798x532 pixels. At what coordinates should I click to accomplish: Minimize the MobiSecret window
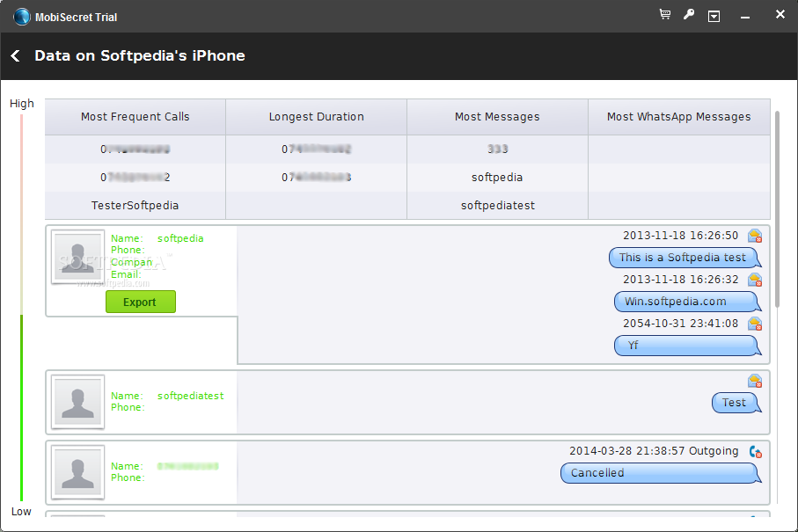745,18
